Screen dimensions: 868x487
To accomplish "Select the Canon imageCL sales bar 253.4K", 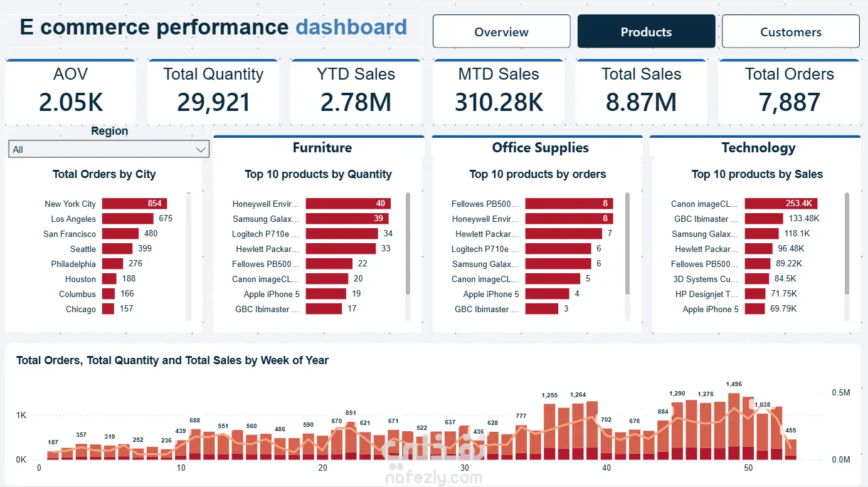I will coord(781,204).
